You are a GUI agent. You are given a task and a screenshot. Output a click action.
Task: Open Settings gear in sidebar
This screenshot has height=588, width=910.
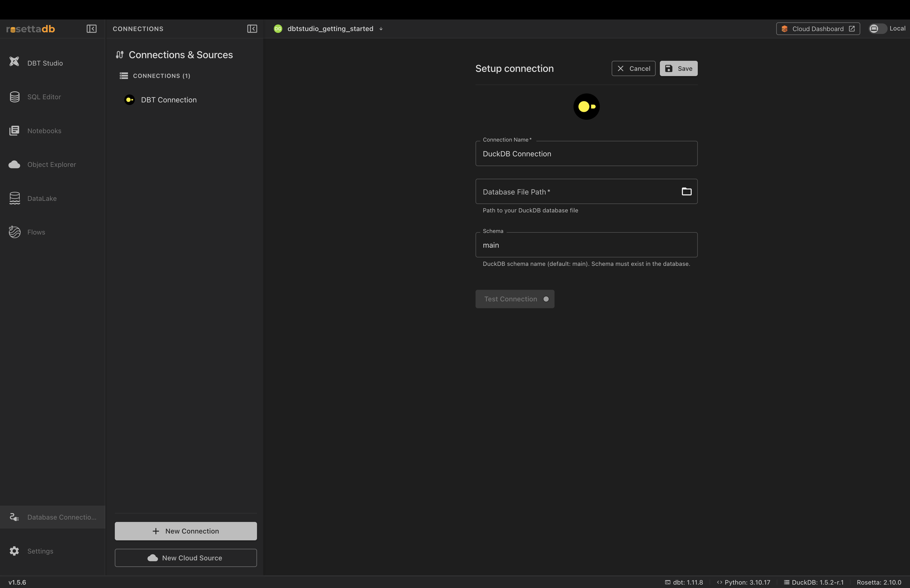pyautogui.click(x=14, y=551)
